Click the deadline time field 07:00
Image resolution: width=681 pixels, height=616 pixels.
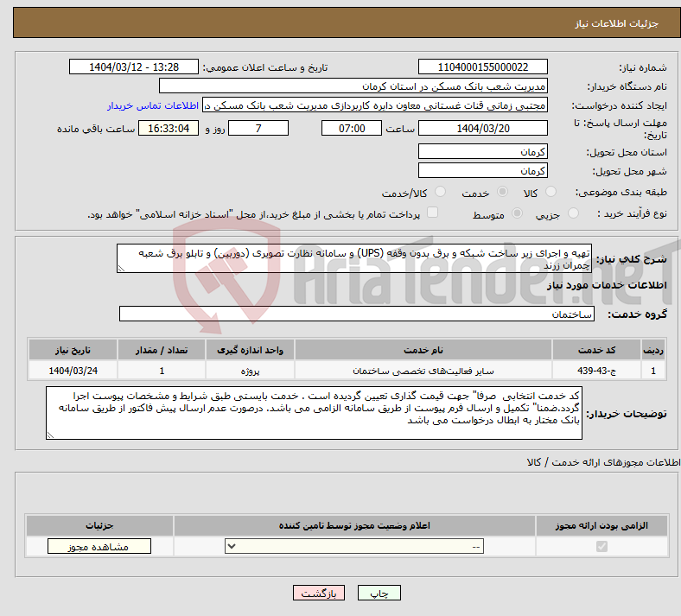352,128
